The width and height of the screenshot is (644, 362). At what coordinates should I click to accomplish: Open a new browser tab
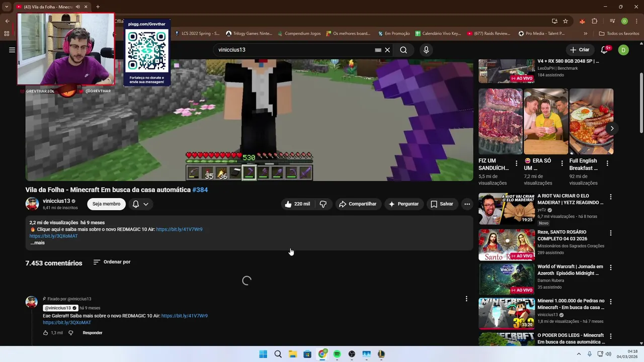pyautogui.click(x=98, y=7)
